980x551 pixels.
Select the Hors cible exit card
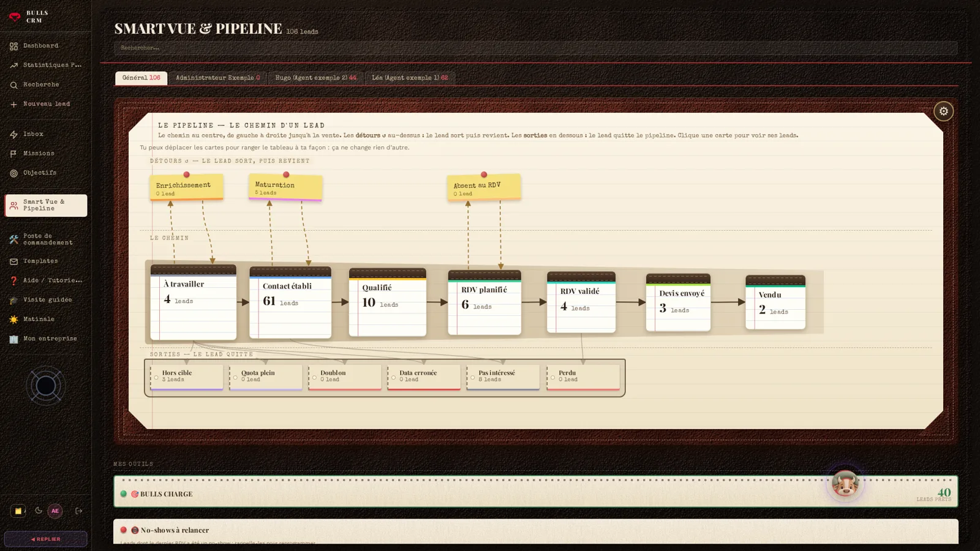click(187, 377)
